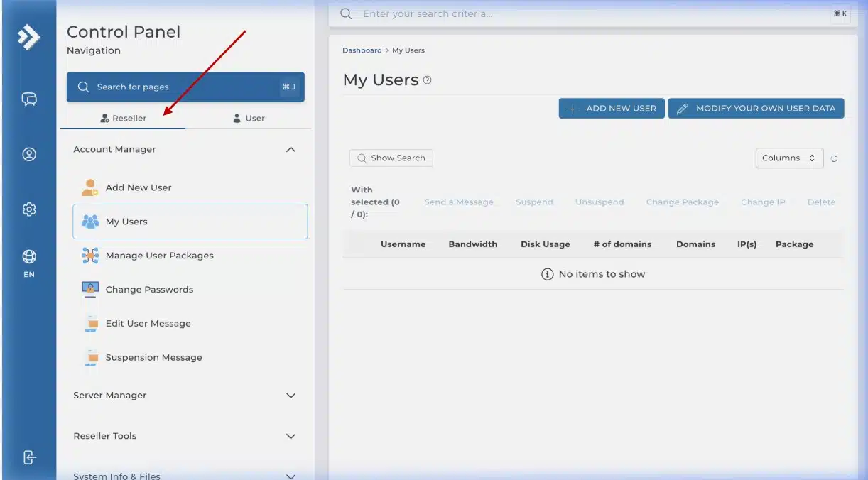
Task: Open the messages chat icon in sidebar
Action: (29, 99)
